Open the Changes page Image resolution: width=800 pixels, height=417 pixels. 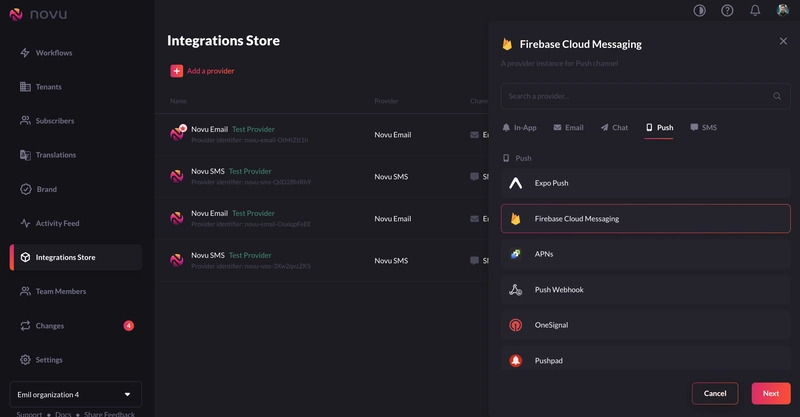click(49, 326)
